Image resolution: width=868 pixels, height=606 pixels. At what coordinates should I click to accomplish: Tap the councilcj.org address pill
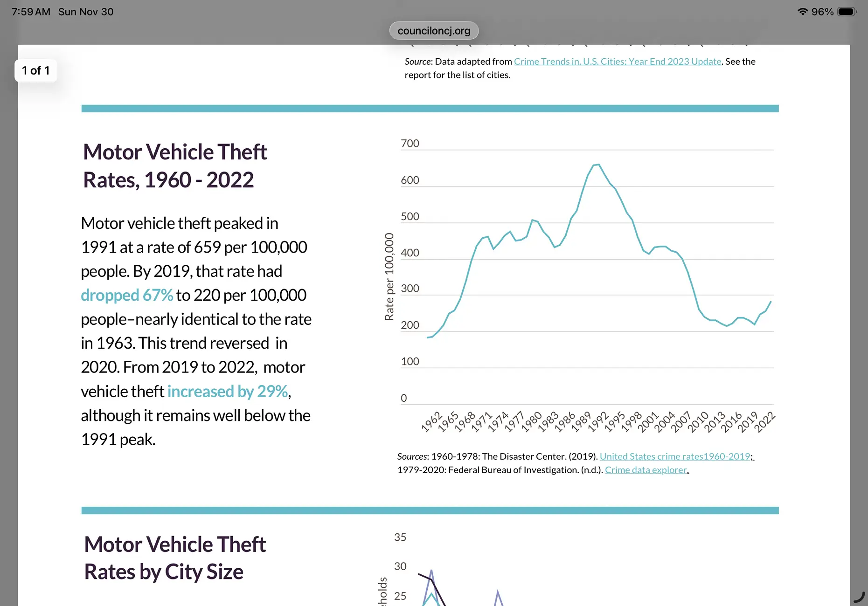click(x=434, y=31)
